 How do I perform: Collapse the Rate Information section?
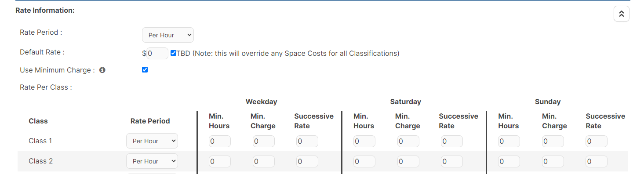[x=621, y=14]
